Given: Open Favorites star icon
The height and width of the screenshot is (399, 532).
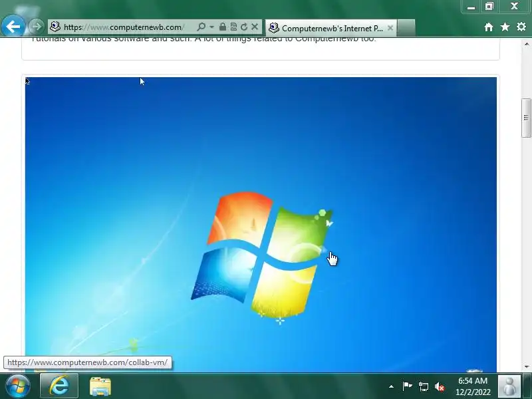Looking at the screenshot, I should 505,27.
